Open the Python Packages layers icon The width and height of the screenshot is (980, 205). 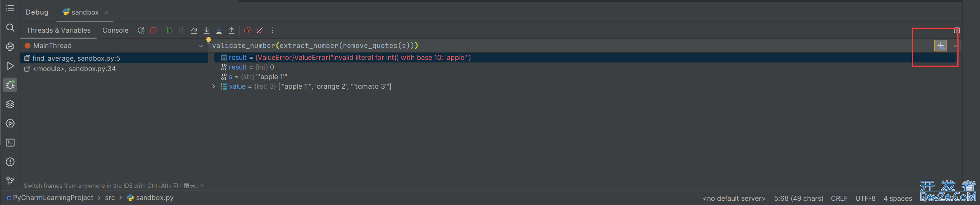click(x=10, y=104)
